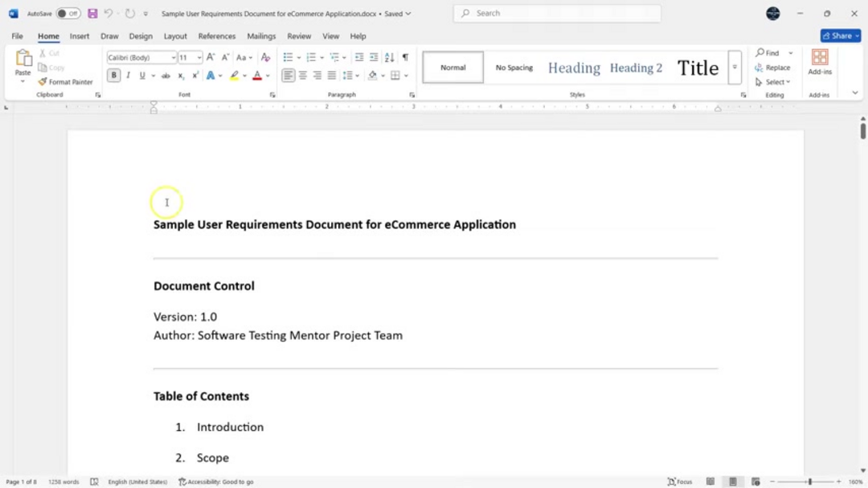The width and height of the screenshot is (868, 488).
Task: Toggle Show/Hide paragraph marks
Action: coord(405,57)
